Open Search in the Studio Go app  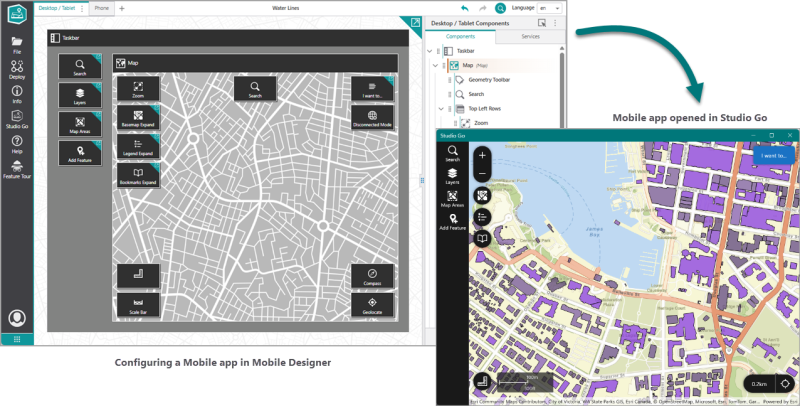[x=452, y=153]
